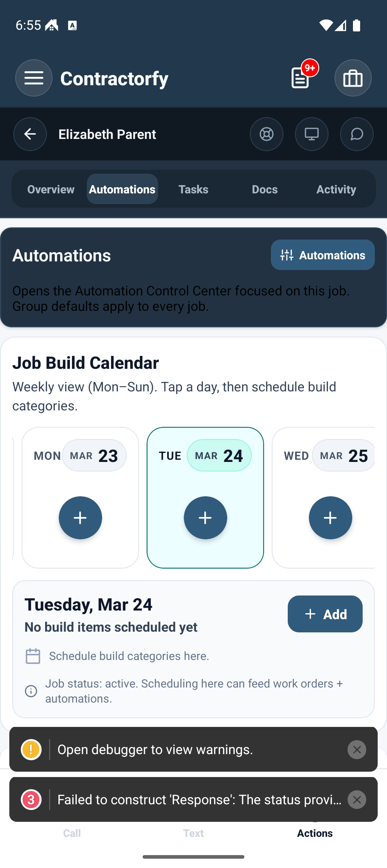Go back using the arrow next to Elizabeth Parent
387x868 pixels.
tap(30, 134)
